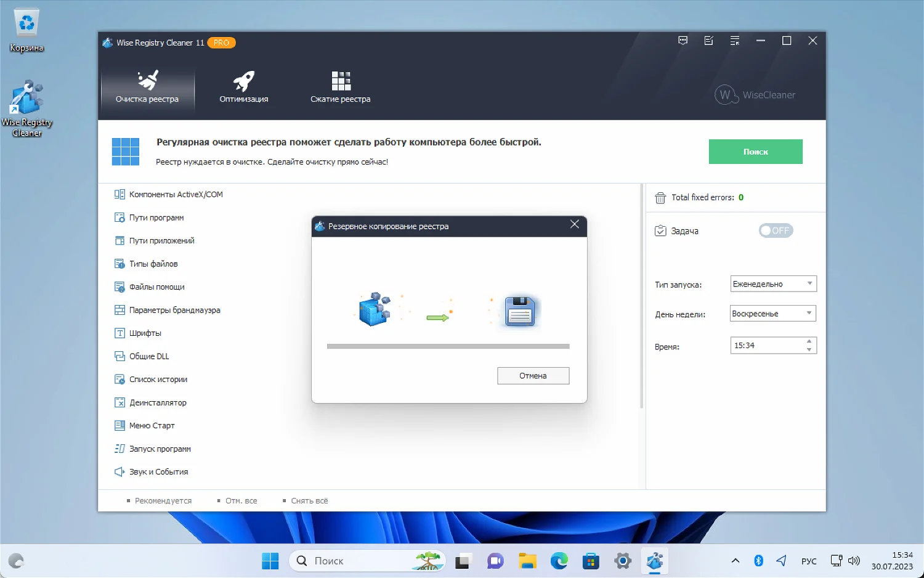Open the Тип запуска dropdown
The height and width of the screenshot is (578, 924).
tap(773, 284)
